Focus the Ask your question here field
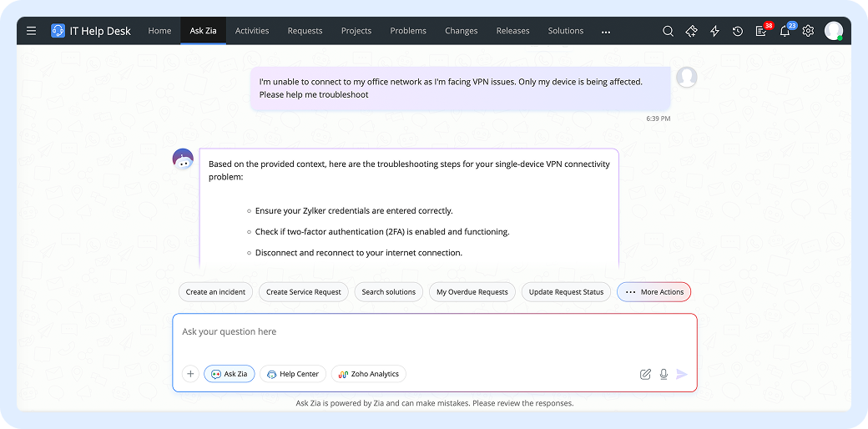Image resolution: width=868 pixels, height=429 pixels. pyautogui.click(x=434, y=332)
